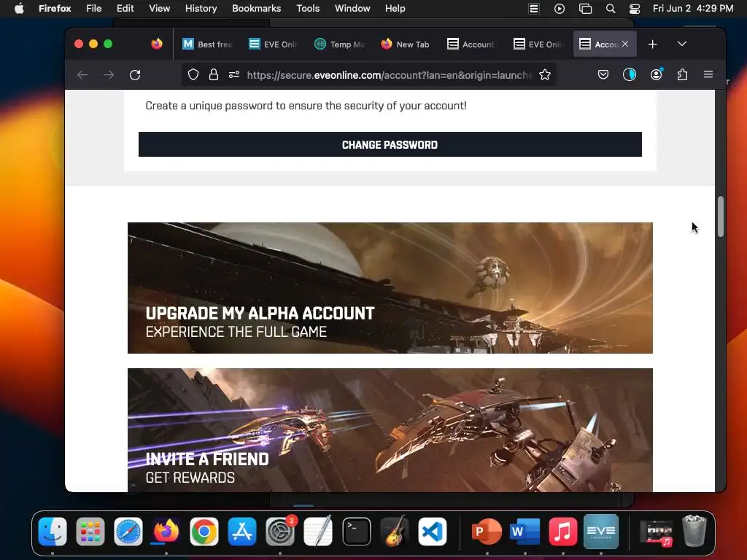Bookmark this page with the star

click(545, 75)
